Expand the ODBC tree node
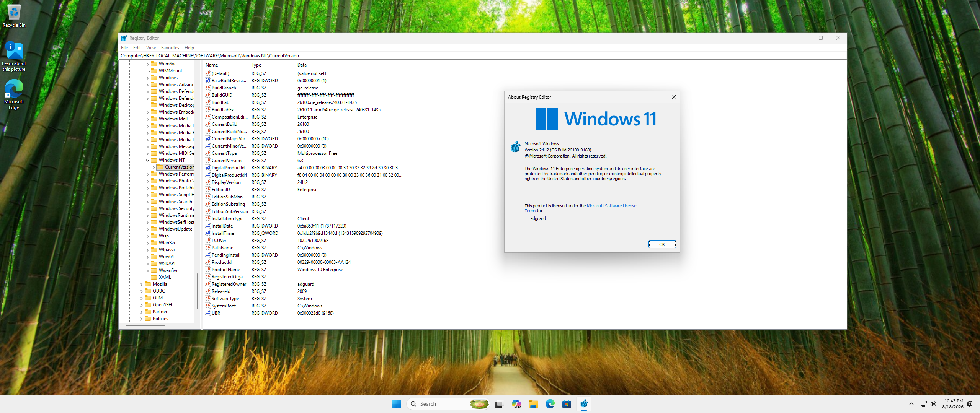 click(141, 291)
